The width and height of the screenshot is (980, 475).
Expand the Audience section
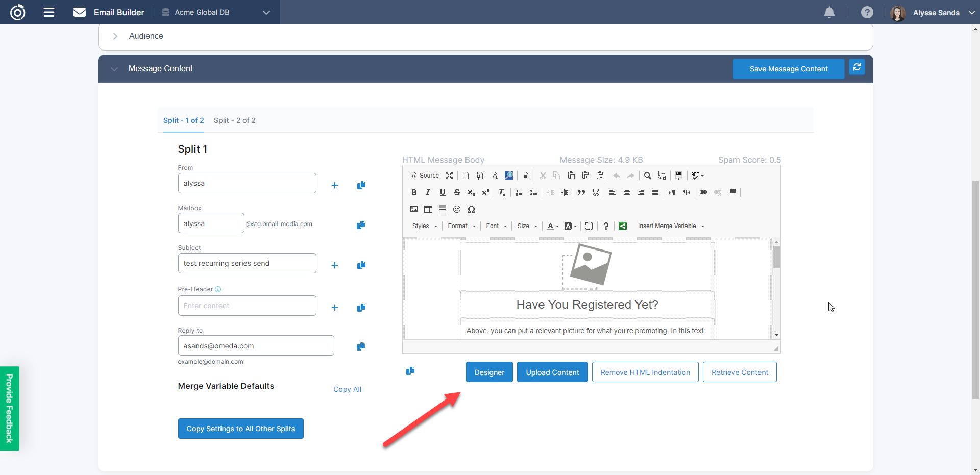pyautogui.click(x=115, y=36)
